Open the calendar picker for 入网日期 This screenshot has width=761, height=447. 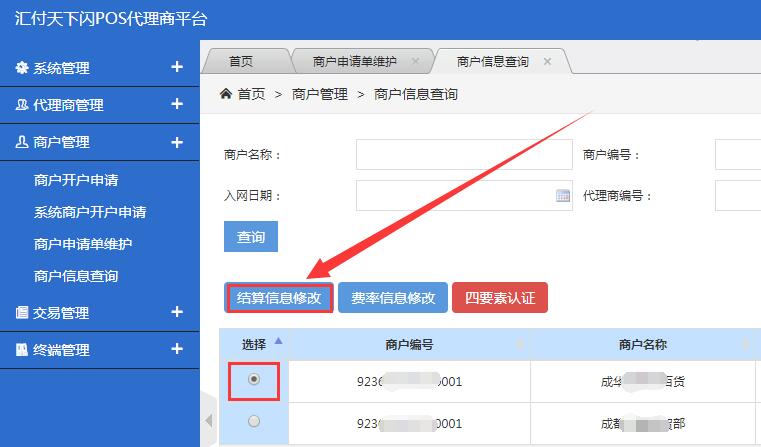(562, 196)
